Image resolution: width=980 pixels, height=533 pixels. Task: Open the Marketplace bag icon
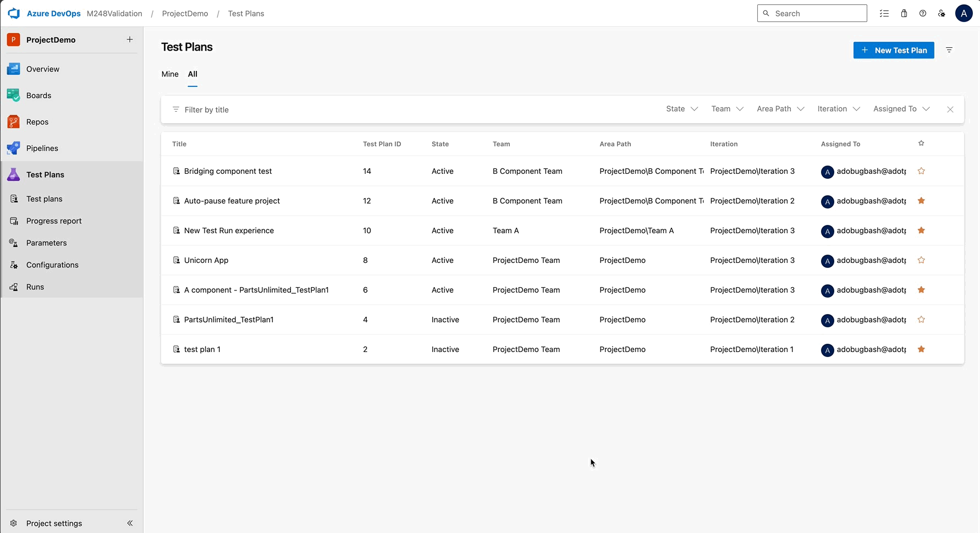coord(904,13)
